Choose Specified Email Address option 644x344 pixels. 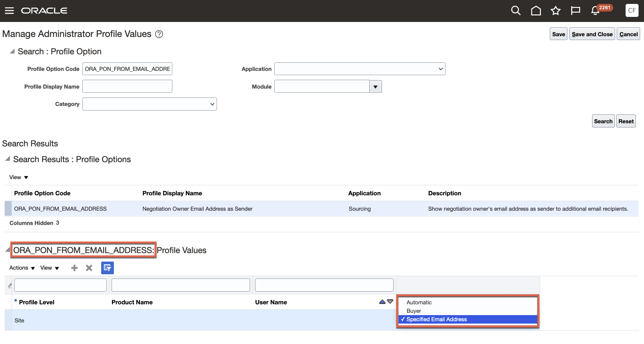[468, 319]
